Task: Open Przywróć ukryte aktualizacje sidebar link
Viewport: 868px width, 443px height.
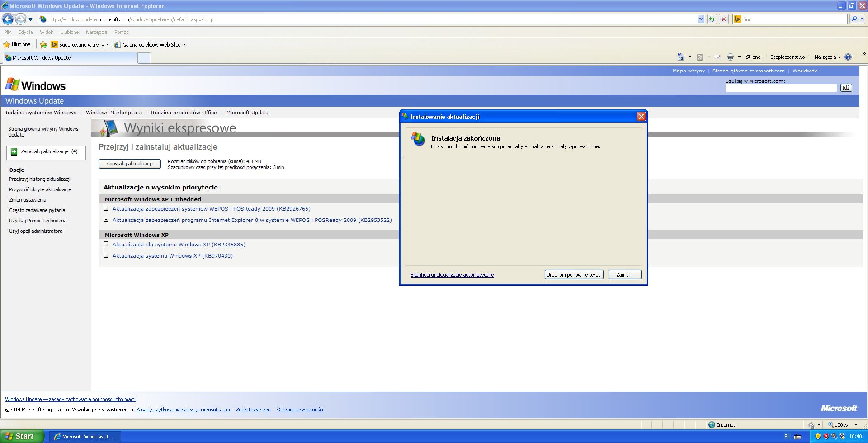Action: 40,189
